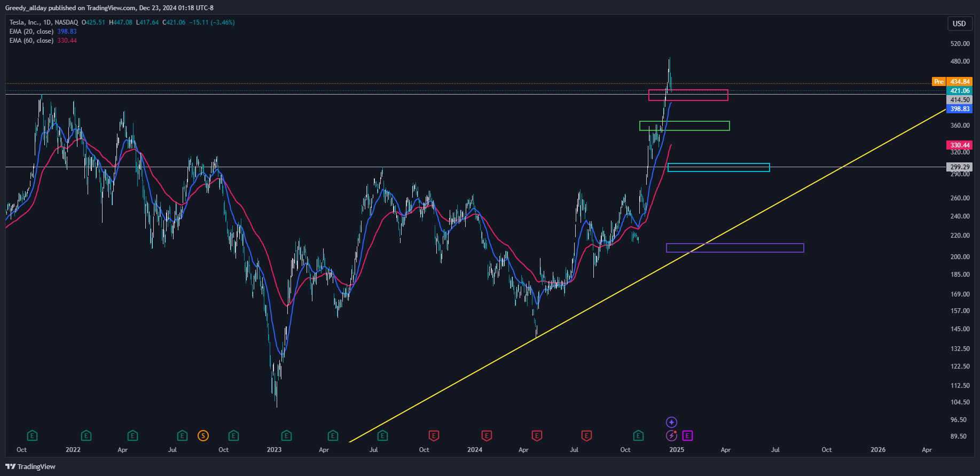This screenshot has height=476, width=980.
Task: Click the blue 398.83 EMA price label
Action: (x=959, y=109)
